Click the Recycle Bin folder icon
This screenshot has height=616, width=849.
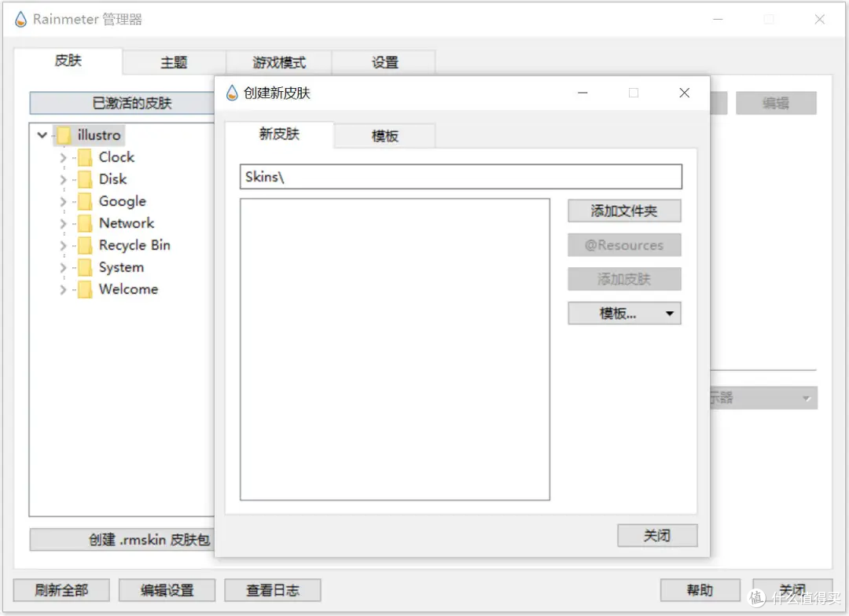(85, 245)
